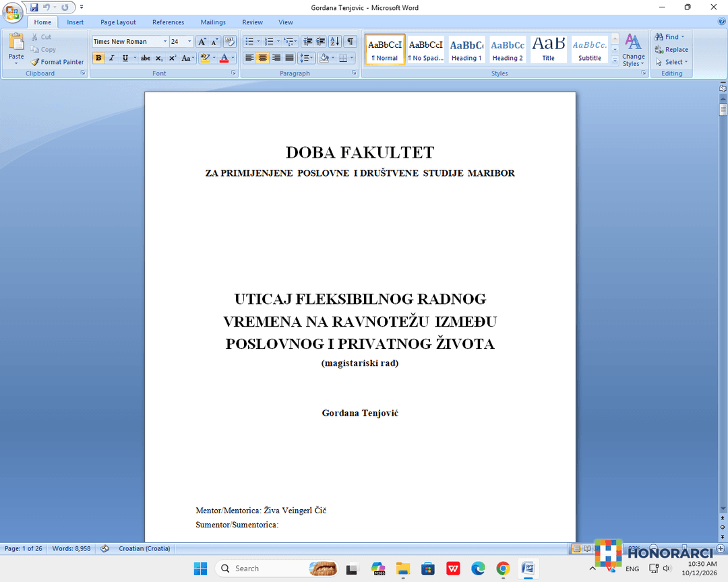The width and height of the screenshot is (728, 582).
Task: Clear formatting with the eraser icon
Action: coord(229,42)
